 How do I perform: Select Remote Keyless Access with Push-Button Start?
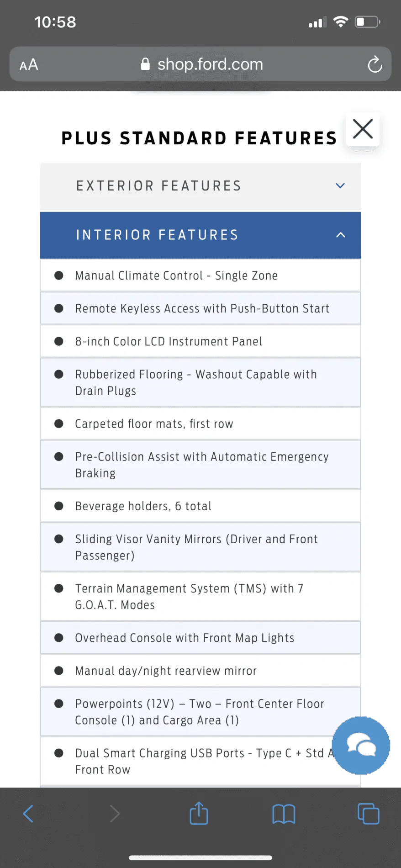click(x=200, y=308)
